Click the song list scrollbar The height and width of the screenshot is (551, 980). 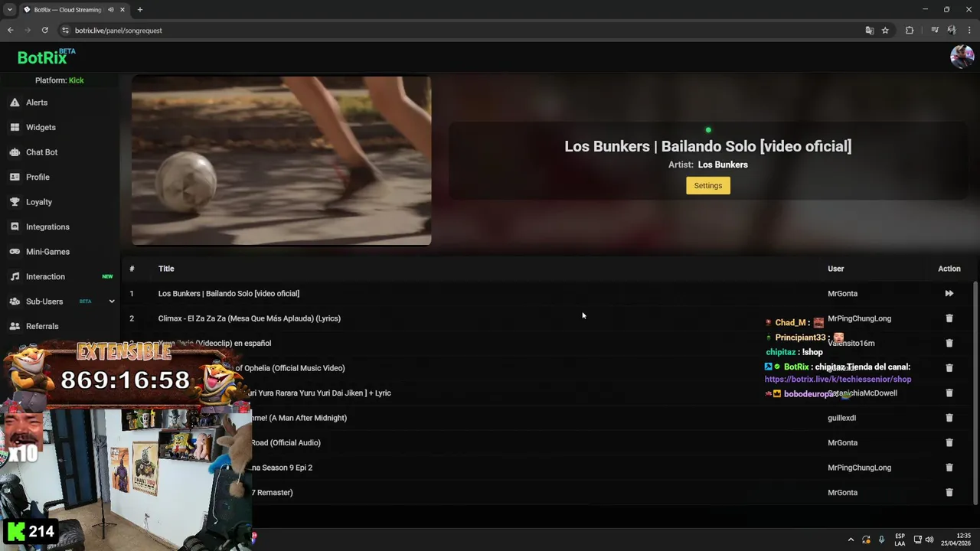point(975,393)
